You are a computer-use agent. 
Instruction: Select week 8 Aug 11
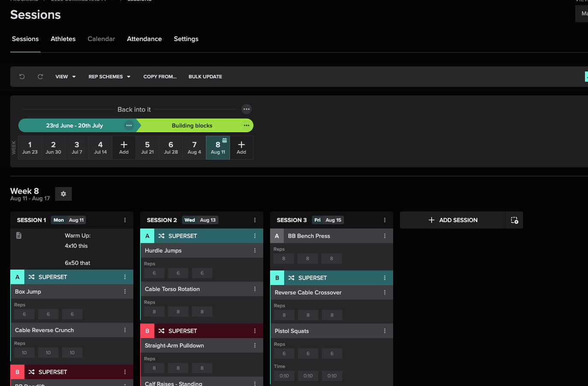[218, 147]
